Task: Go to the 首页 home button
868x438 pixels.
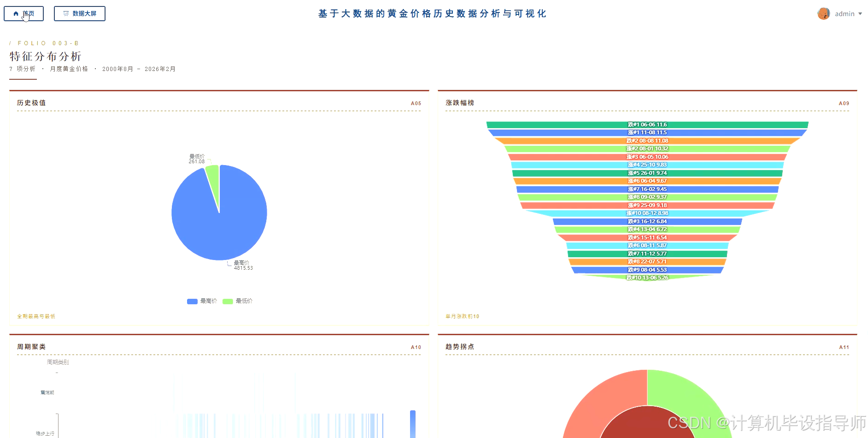Action: click(x=23, y=14)
